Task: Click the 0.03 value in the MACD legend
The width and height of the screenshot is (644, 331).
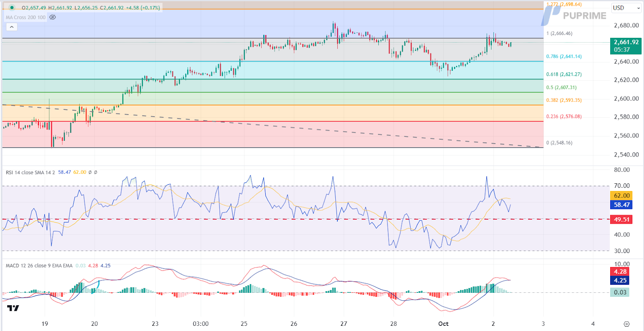Action: pyautogui.click(x=80, y=265)
